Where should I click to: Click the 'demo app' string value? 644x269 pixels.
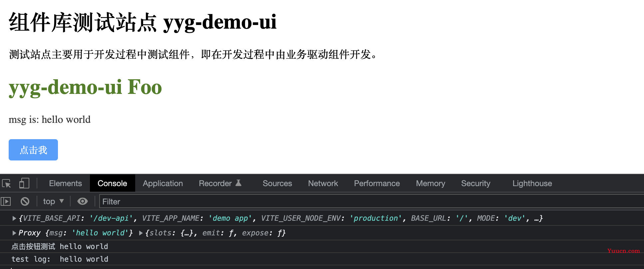[x=230, y=218]
